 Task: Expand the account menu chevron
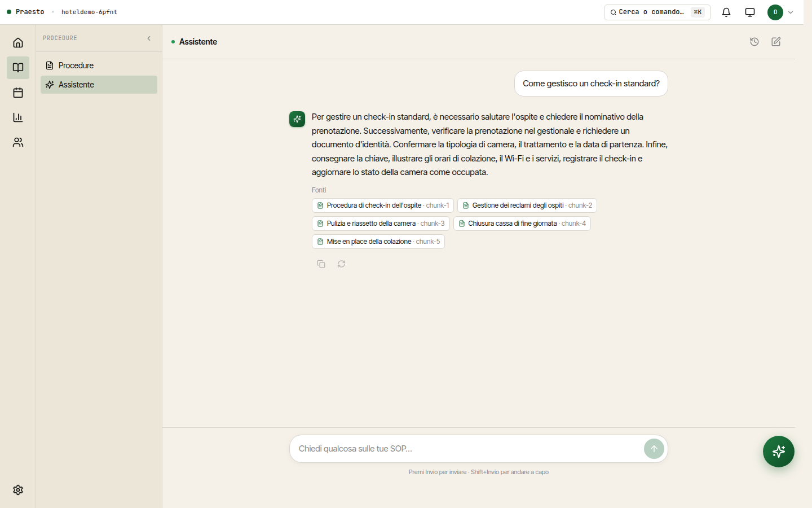[x=791, y=12]
